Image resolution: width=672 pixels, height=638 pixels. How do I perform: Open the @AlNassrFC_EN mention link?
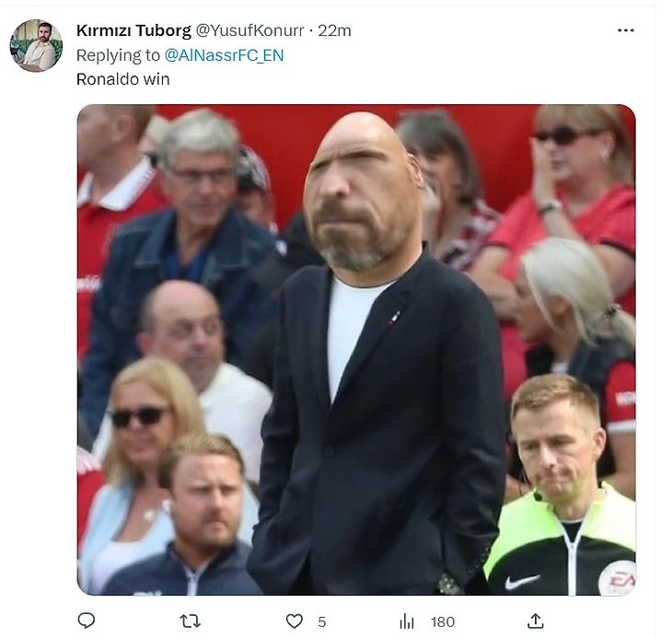click(x=224, y=55)
